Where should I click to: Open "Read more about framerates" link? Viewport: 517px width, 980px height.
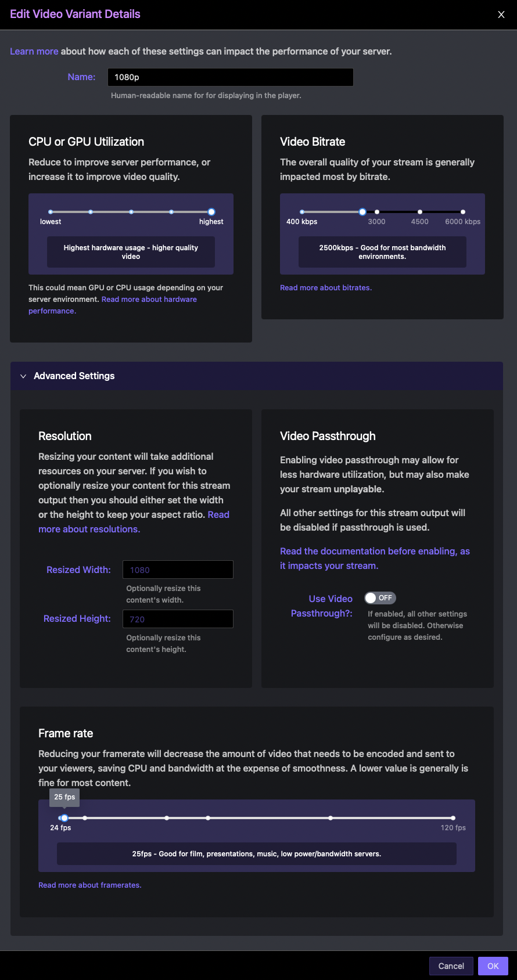[x=89, y=885]
